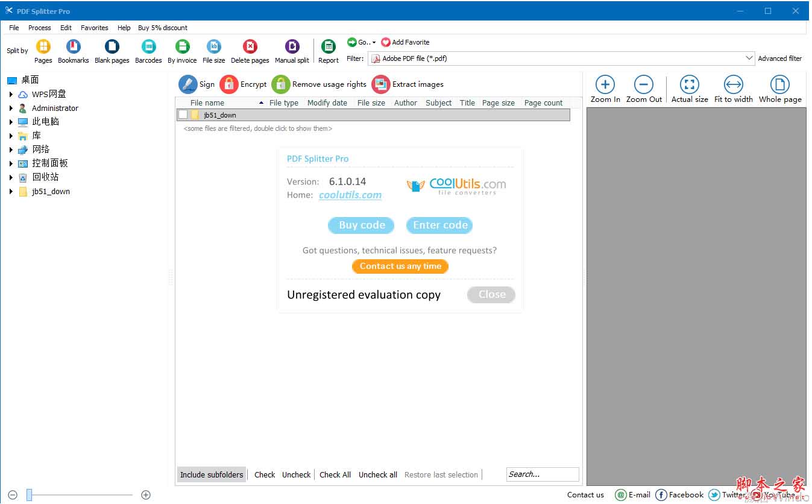Open the Facebook icon in status bar
The width and height of the screenshot is (812, 504).
click(661, 495)
